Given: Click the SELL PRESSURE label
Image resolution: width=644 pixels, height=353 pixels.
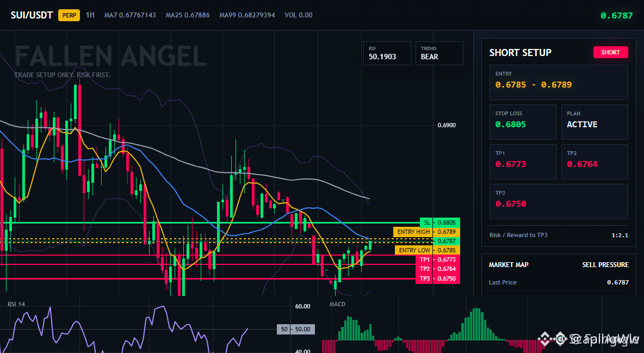Looking at the screenshot, I should tap(605, 265).
